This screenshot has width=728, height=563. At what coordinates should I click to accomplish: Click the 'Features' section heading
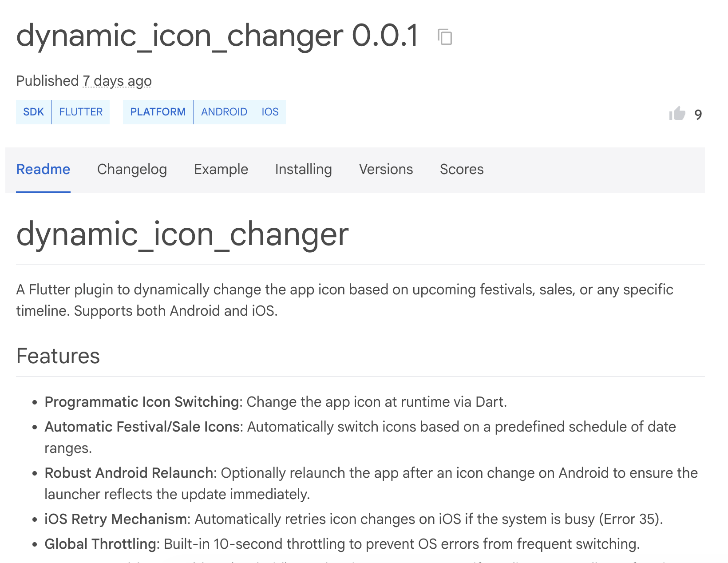point(58,356)
